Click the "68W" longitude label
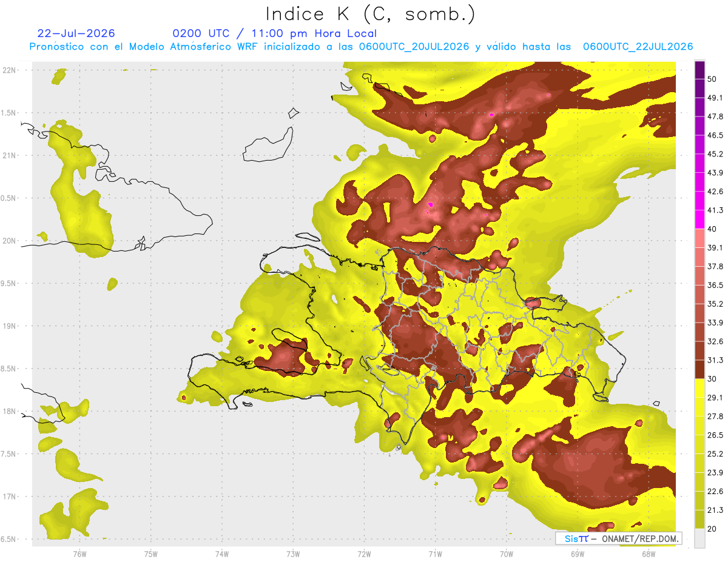 (649, 554)
